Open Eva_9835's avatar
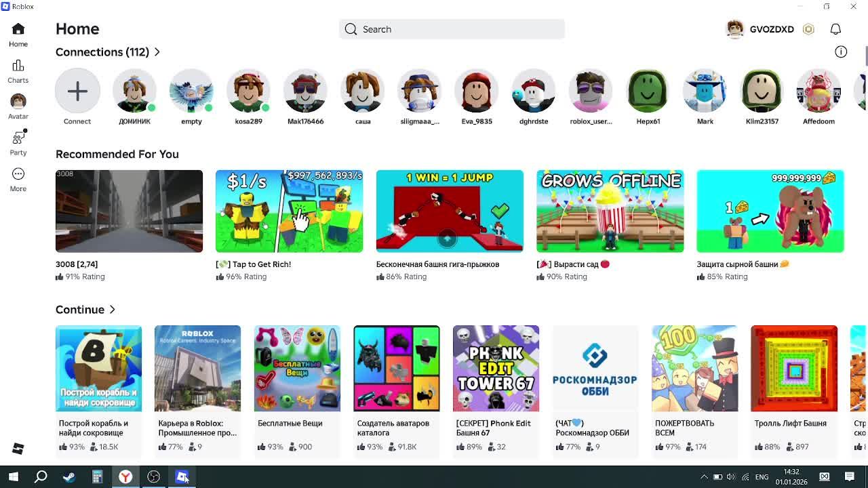868x488 pixels. (477, 91)
